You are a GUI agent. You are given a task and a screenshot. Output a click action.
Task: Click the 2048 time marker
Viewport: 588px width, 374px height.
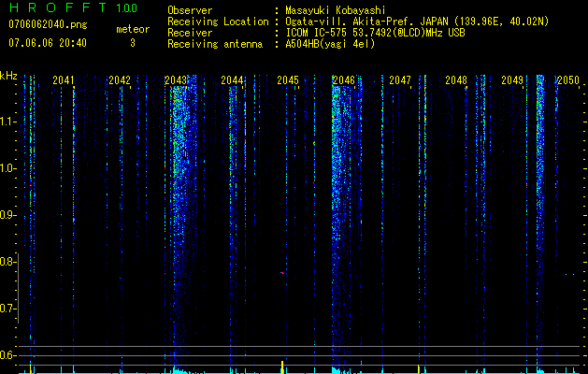click(456, 80)
